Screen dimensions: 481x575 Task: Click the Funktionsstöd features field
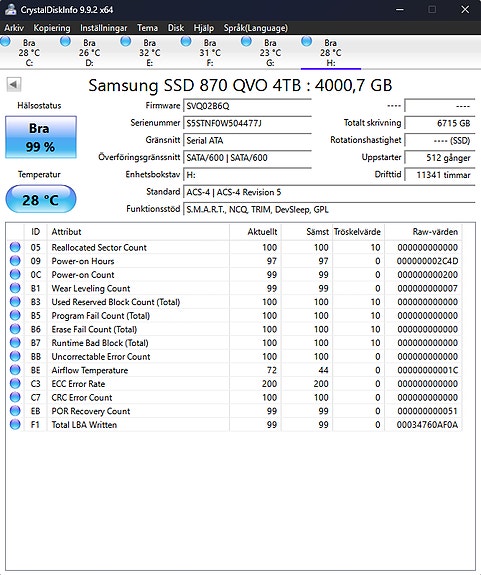(x=329, y=209)
